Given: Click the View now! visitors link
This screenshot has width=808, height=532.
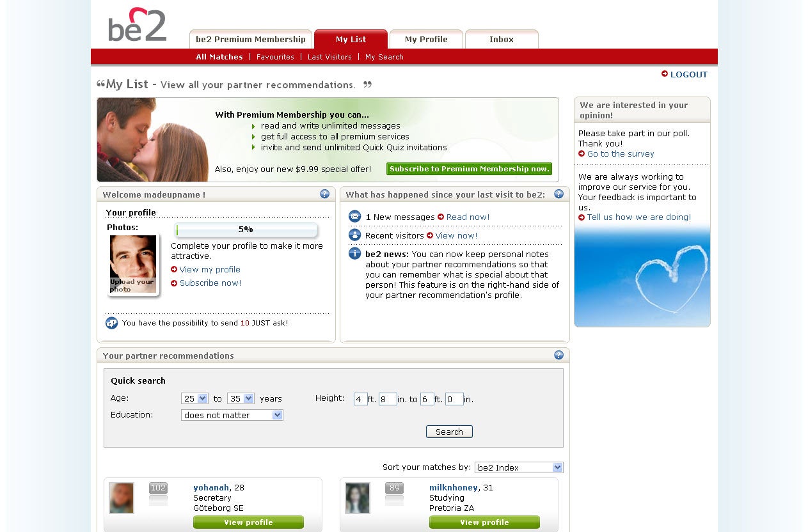Looking at the screenshot, I should tap(457, 235).
